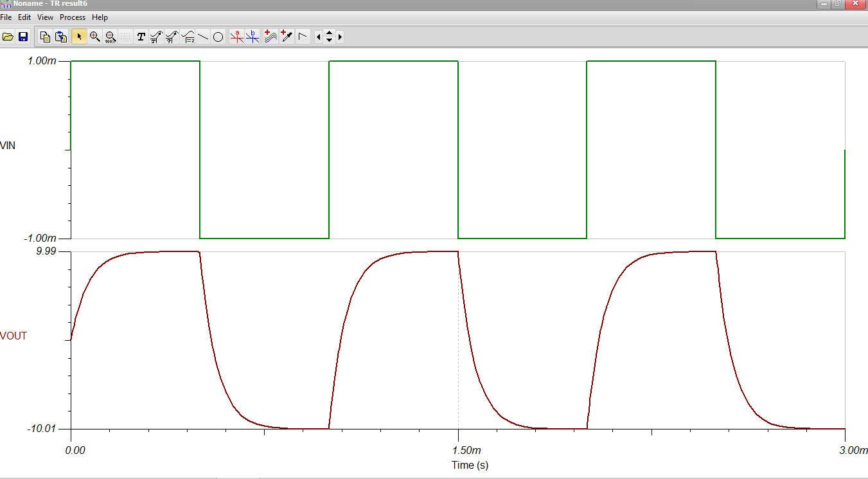The height and width of the screenshot is (479, 868).
Task: Save the TR result diagram
Action: [x=22, y=37]
